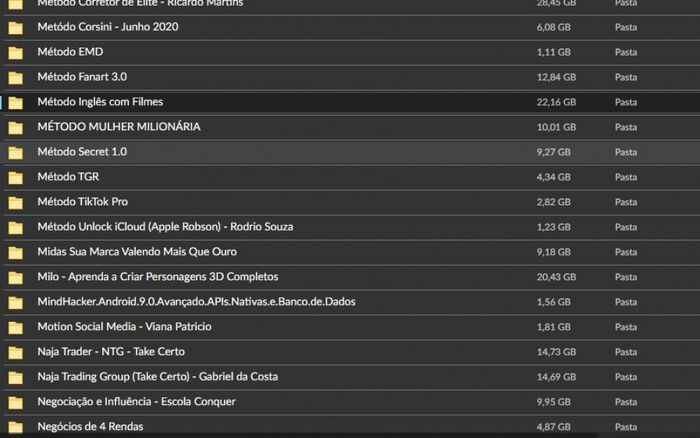Select Negociação e Influência - Escola Conquer
The height and width of the screenshot is (438, 700).
click(x=136, y=402)
